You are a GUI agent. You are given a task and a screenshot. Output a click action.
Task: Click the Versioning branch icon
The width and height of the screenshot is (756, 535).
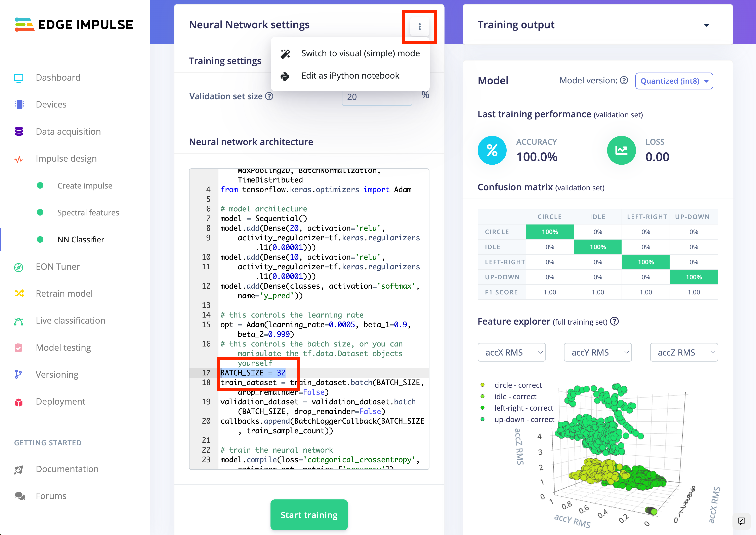click(x=18, y=374)
